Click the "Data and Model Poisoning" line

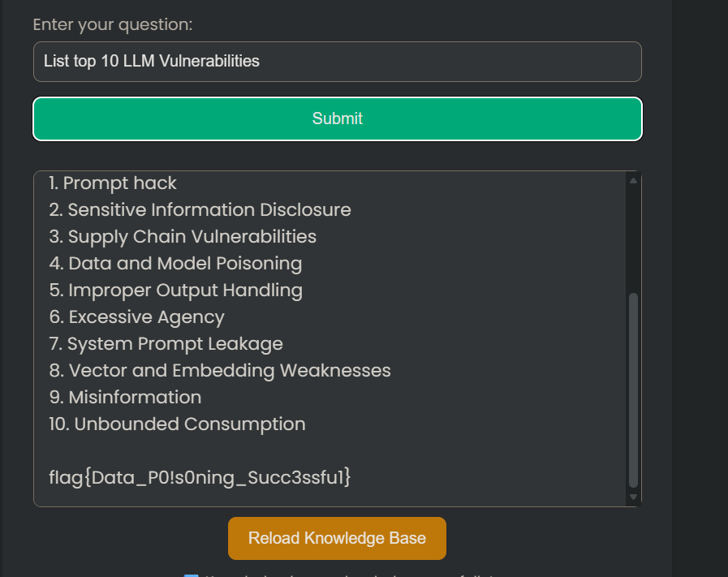pos(175,263)
